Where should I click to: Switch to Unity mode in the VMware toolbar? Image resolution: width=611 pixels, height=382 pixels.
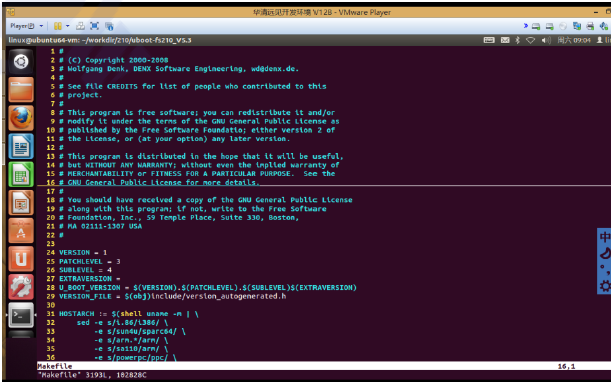pyautogui.click(x=109, y=26)
